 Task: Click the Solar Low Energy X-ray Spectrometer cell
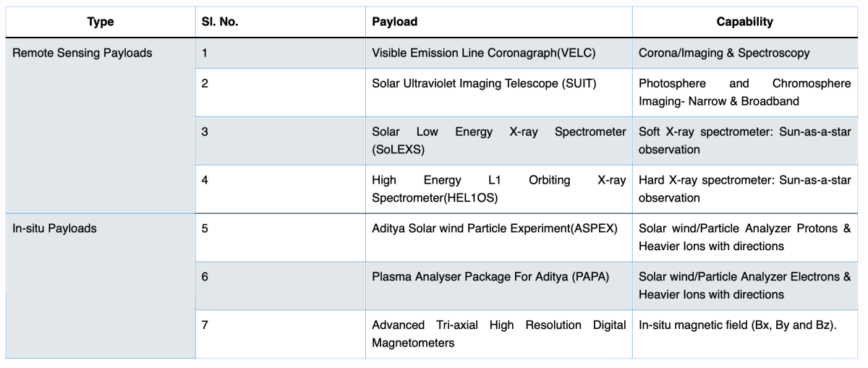pos(498,140)
